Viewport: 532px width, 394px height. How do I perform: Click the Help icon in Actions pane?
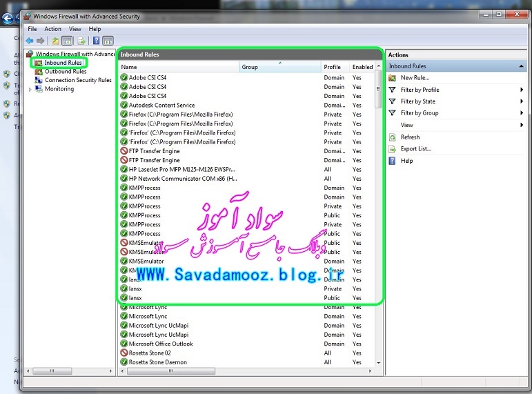coord(392,161)
